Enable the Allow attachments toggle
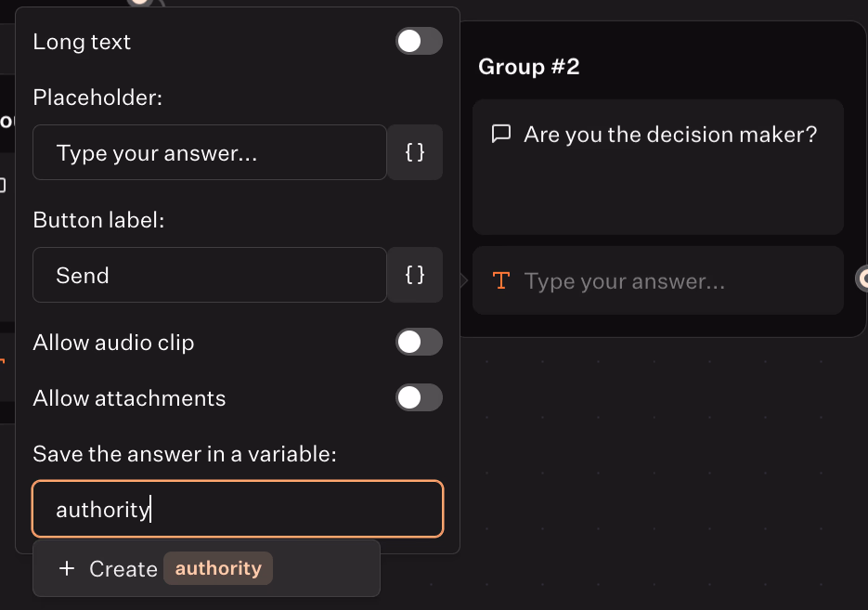 tap(419, 398)
